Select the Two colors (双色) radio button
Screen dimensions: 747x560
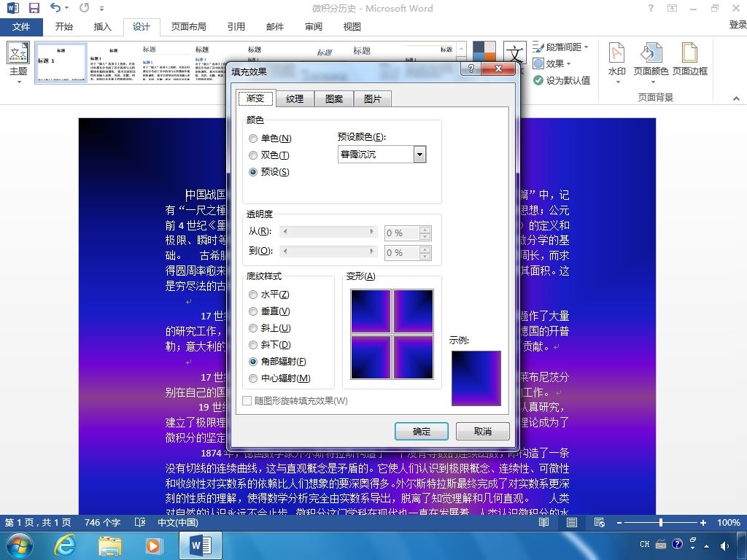tap(253, 155)
